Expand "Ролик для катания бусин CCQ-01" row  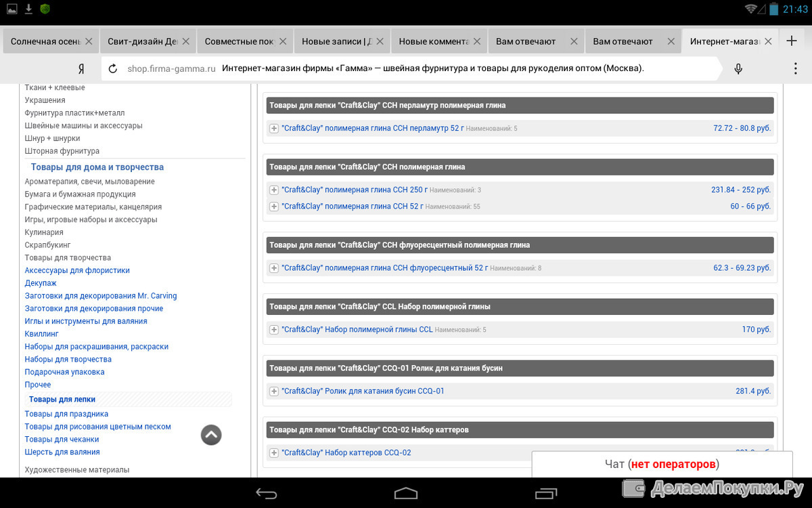coord(274,391)
